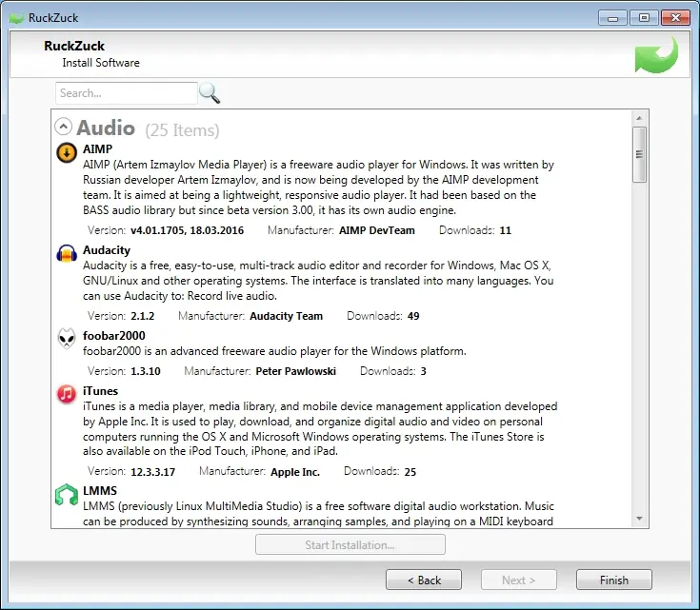Click the Audacity headphones icon

click(x=67, y=253)
